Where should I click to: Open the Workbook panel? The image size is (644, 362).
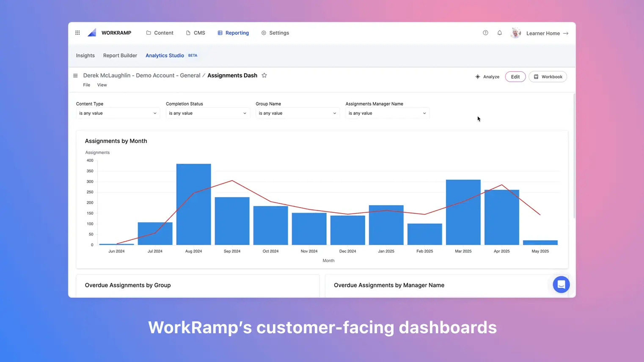pyautogui.click(x=548, y=77)
